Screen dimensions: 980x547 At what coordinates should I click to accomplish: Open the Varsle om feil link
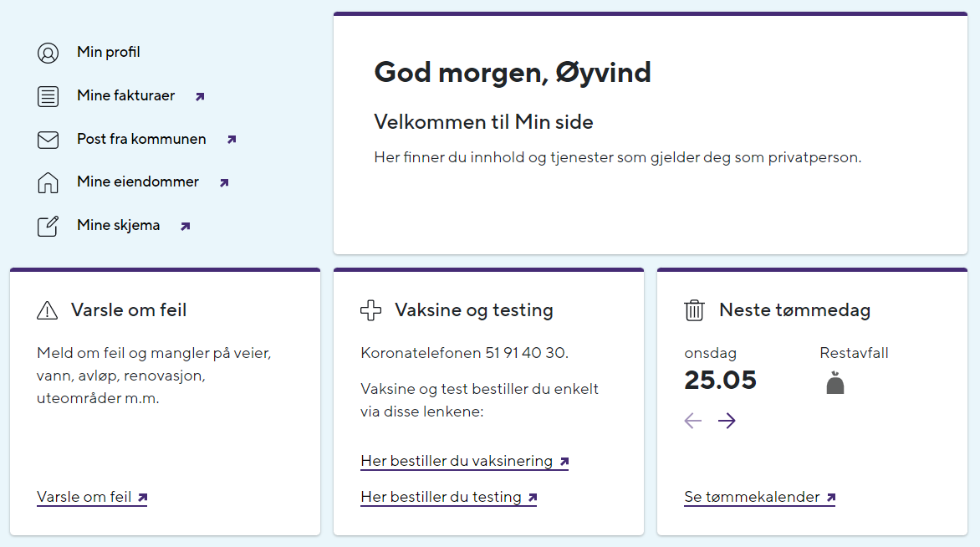(x=86, y=496)
